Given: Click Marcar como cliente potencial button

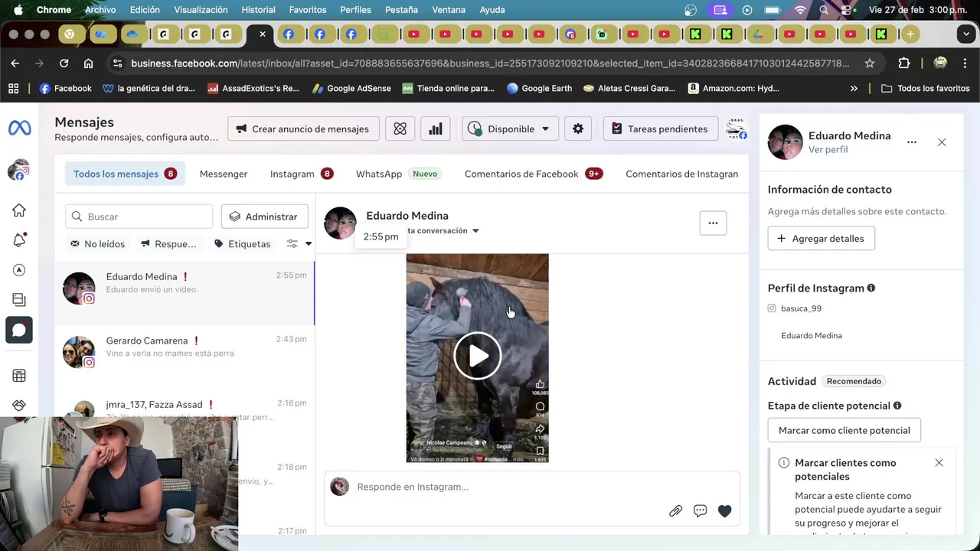Looking at the screenshot, I should 844,430.
